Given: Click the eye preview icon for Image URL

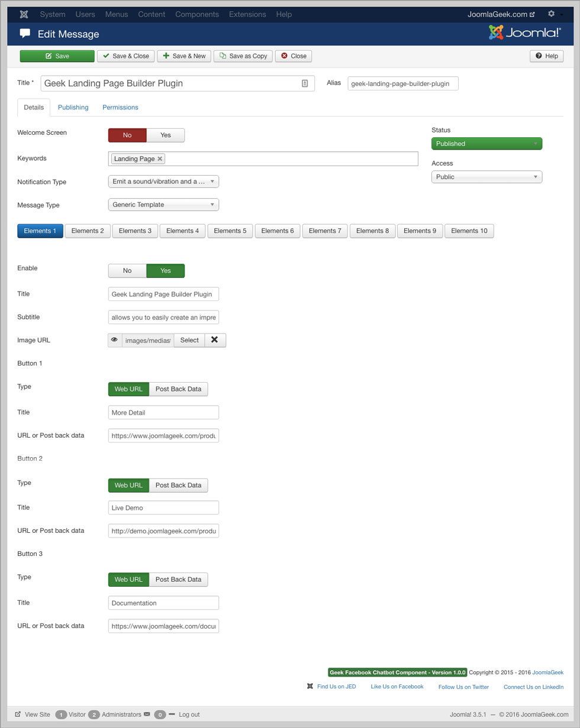Looking at the screenshot, I should 115,340.
